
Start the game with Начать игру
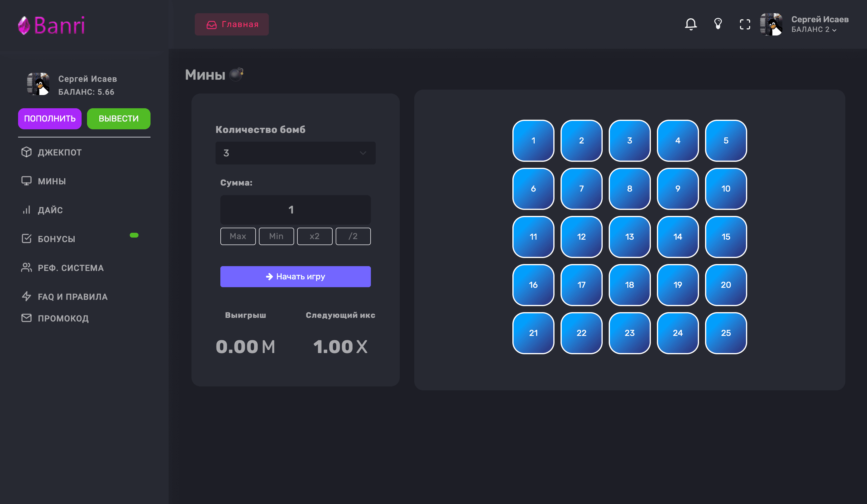[295, 276]
